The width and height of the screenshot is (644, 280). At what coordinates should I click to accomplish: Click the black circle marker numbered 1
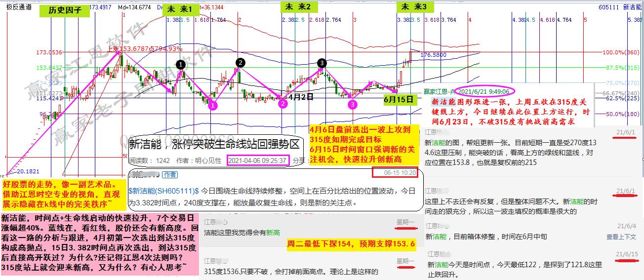pyautogui.click(x=181, y=64)
